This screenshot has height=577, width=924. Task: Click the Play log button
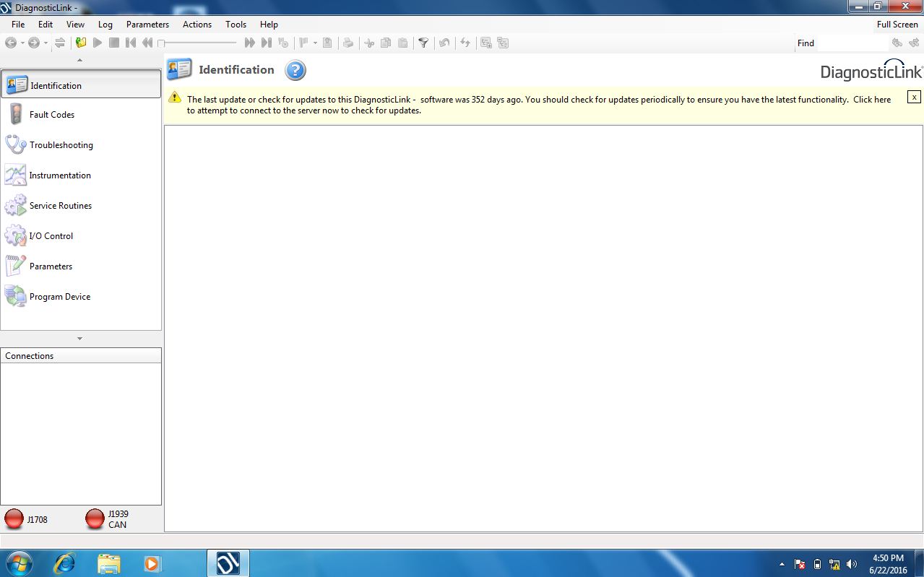coord(98,43)
